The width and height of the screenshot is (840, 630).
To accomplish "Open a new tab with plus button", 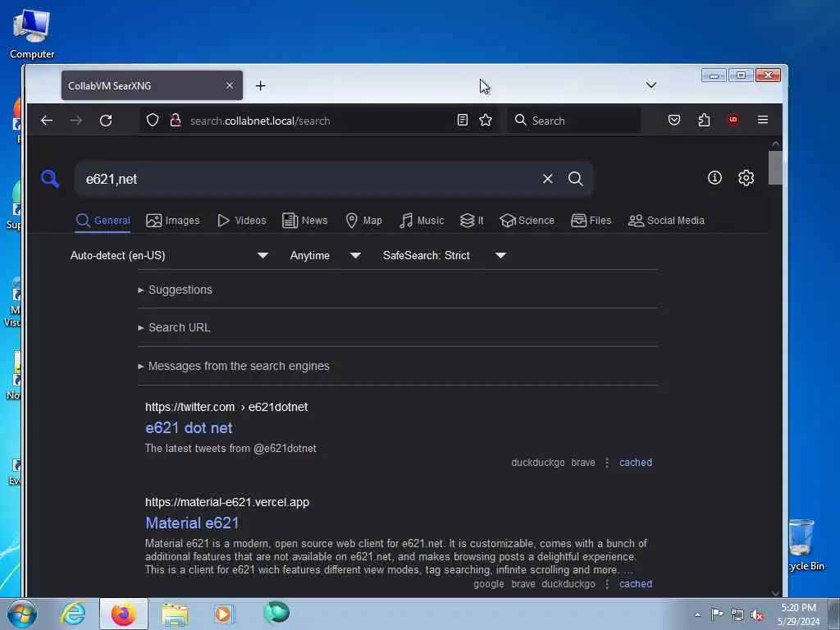I will click(260, 85).
